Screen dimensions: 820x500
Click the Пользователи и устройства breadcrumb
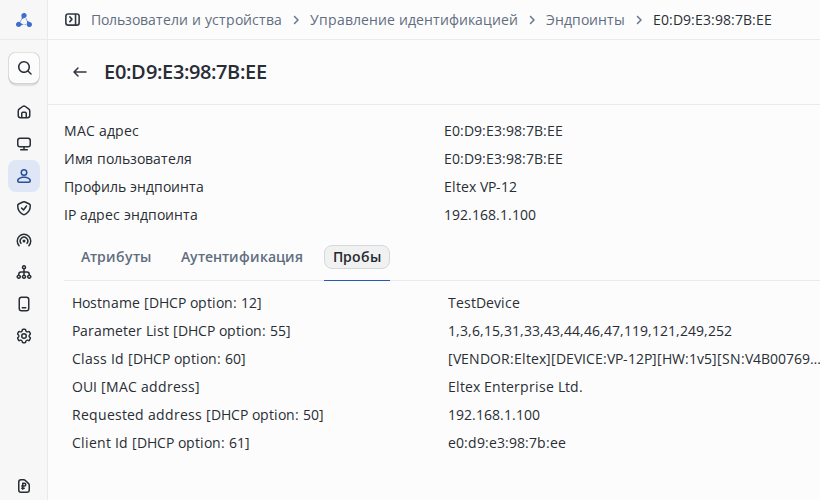[186, 20]
